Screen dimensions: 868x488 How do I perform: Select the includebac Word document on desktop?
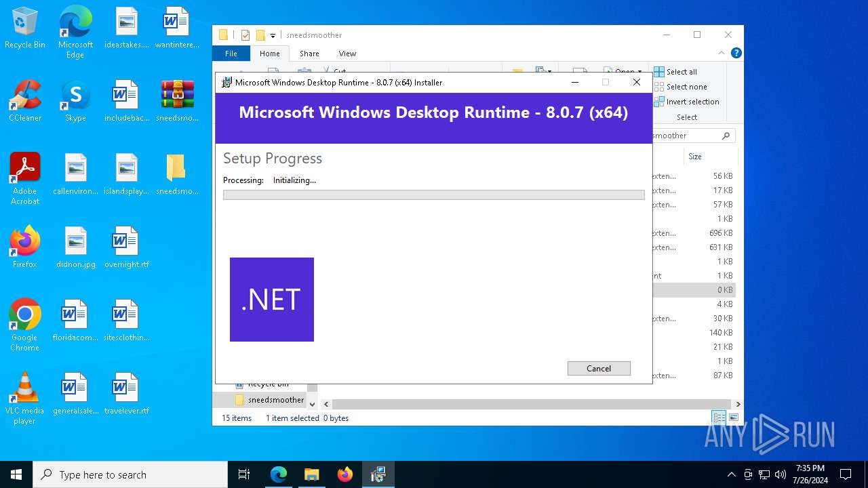pos(126,102)
